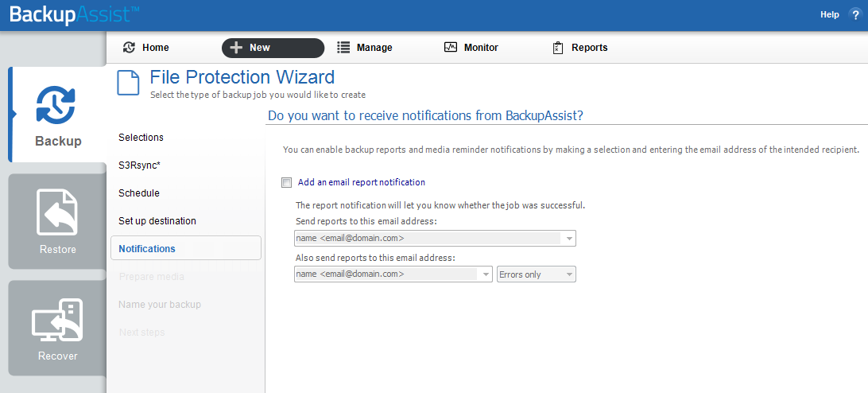Image resolution: width=868 pixels, height=393 pixels.
Task: Enable the email report notification checkbox
Action: pos(286,182)
